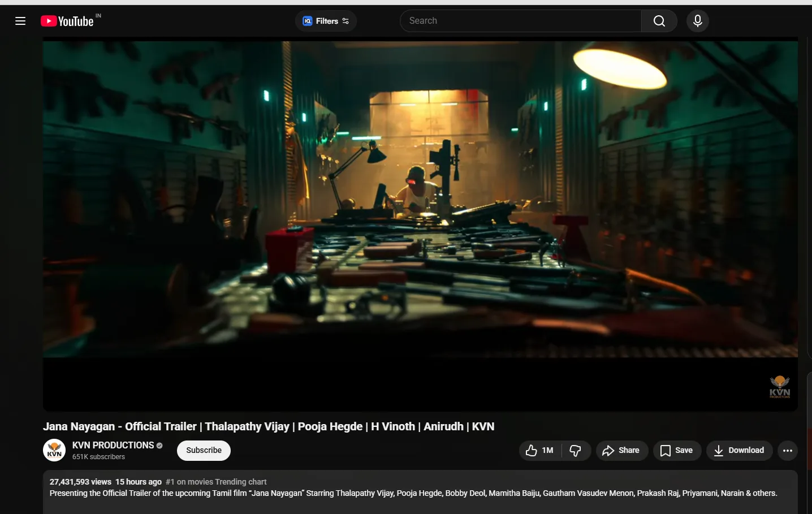Viewport: 812px width, 514px height.
Task: Open the #1 movies Trending chart link
Action: 216,482
